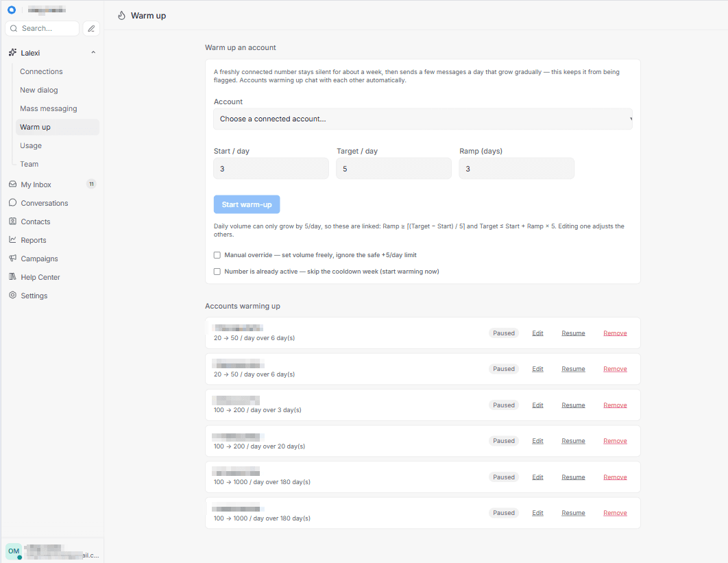Click the OM user avatar
728x563 pixels.
point(14,551)
